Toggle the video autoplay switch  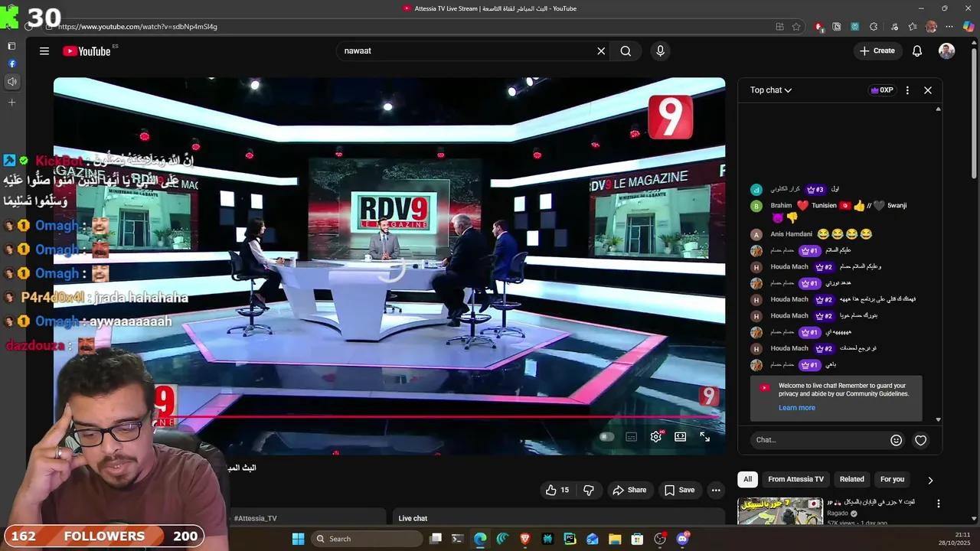coord(606,437)
